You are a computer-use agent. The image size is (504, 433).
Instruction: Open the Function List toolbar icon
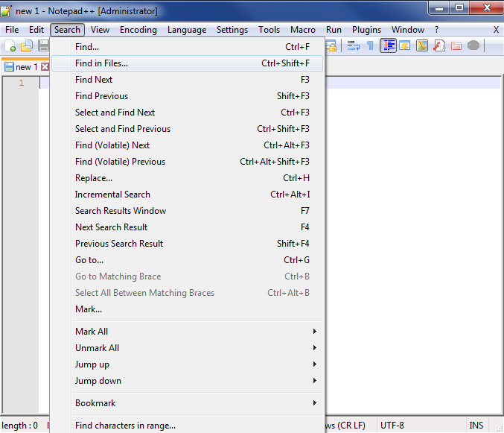point(439,45)
